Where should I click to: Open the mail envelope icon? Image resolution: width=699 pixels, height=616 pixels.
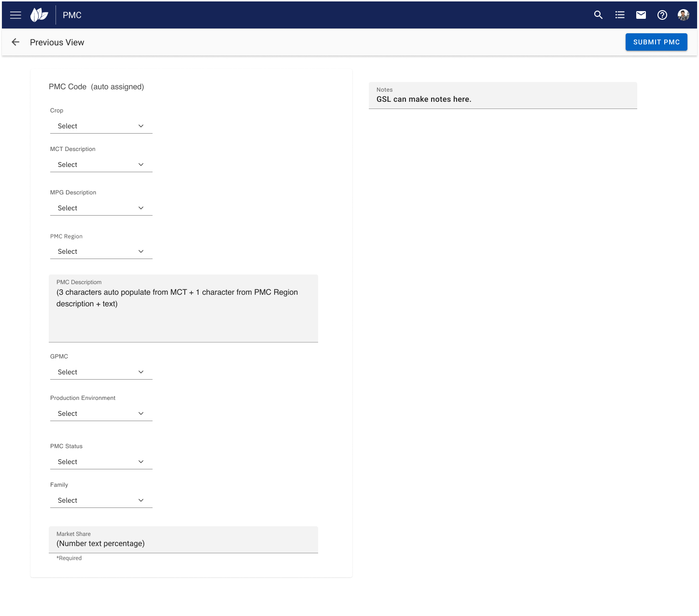click(641, 15)
